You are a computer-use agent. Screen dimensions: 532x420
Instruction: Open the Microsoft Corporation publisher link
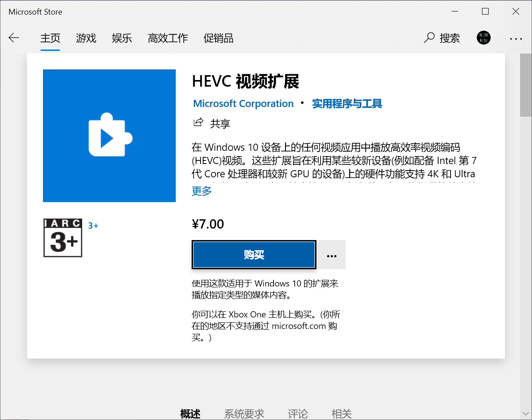243,103
